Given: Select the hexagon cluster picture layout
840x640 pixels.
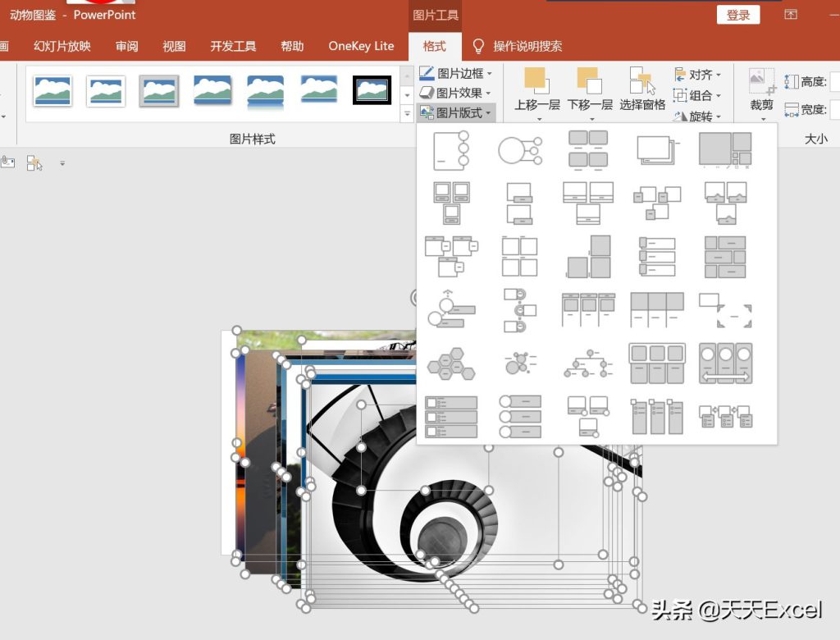Looking at the screenshot, I should click(451, 364).
